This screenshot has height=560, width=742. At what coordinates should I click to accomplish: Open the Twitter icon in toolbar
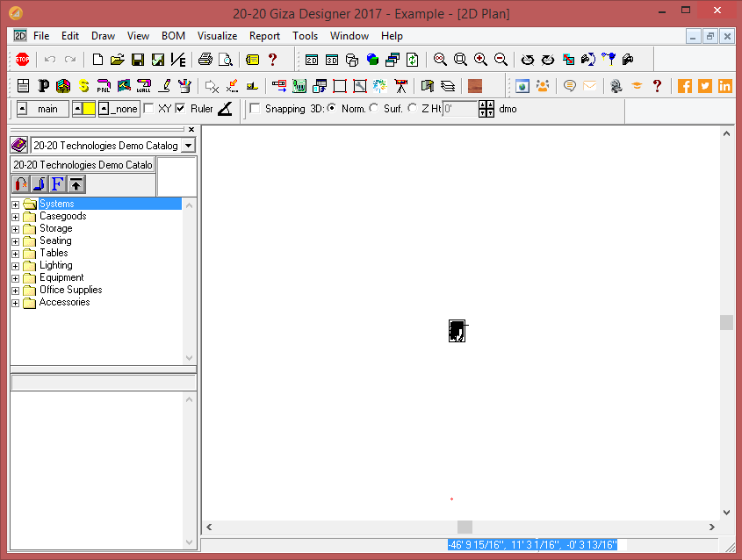(x=704, y=86)
